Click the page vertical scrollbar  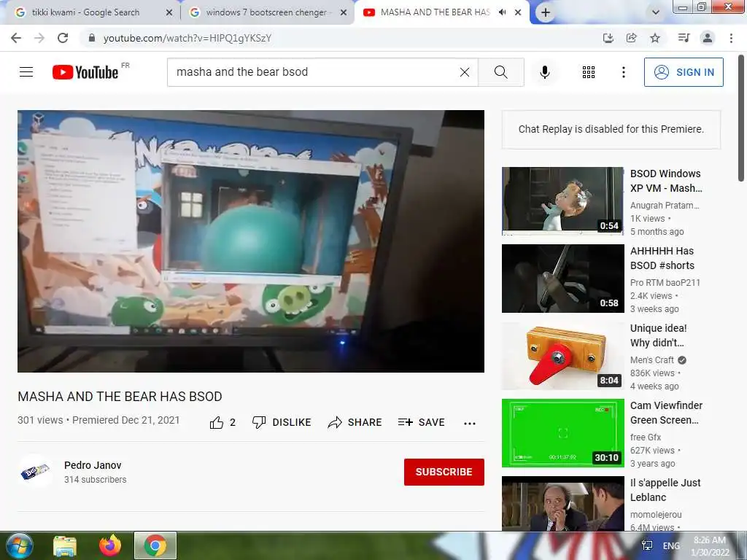[x=741, y=118]
